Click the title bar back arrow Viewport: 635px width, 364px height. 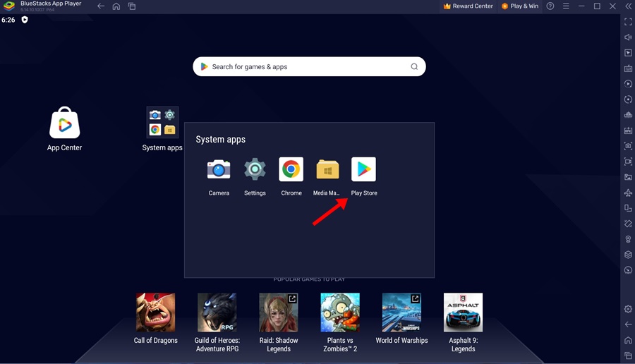[101, 6]
